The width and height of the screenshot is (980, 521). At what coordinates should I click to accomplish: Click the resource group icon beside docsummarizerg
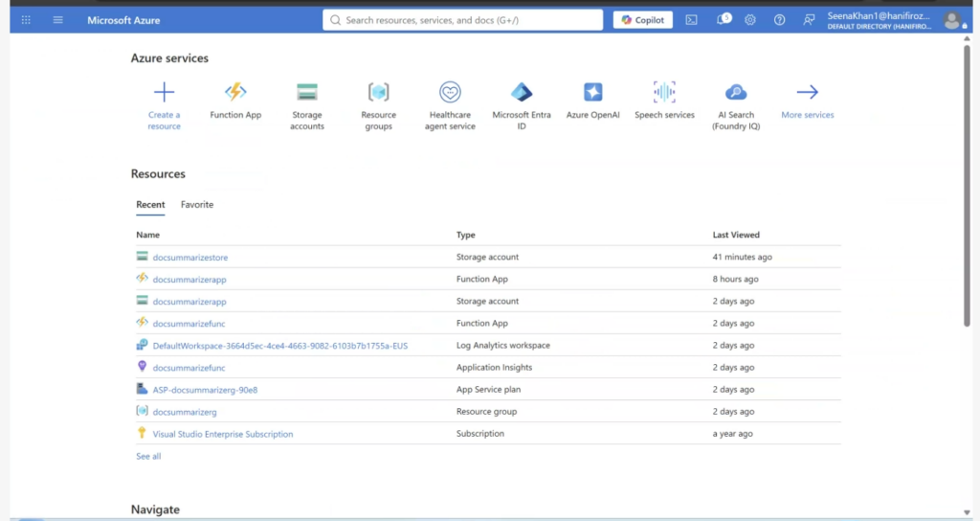click(x=143, y=411)
